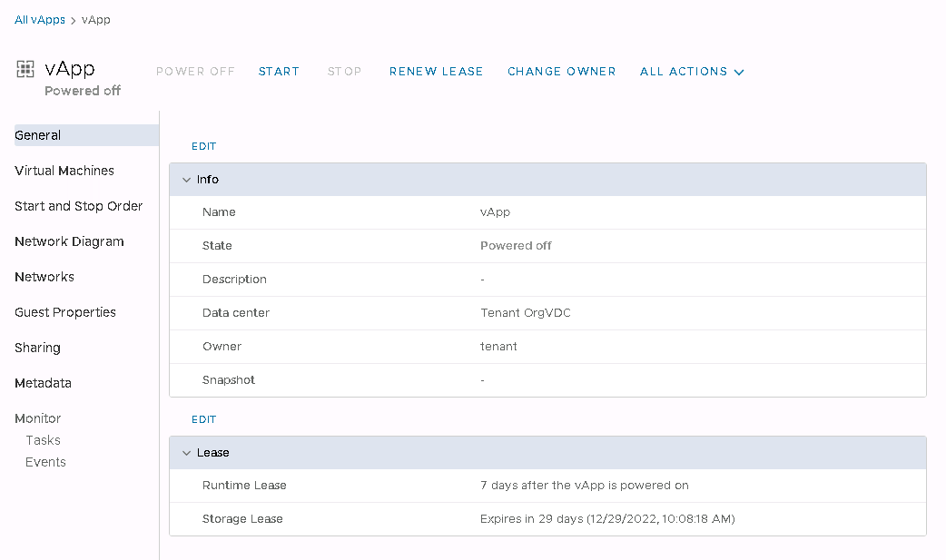Click the Start button
Viewport: 946px width, 560px height.
(x=279, y=72)
